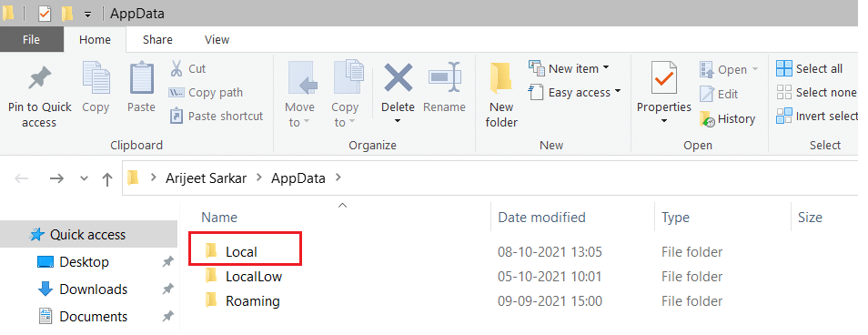Click Select all
Viewport: 868px width, 335px height.
click(x=810, y=68)
